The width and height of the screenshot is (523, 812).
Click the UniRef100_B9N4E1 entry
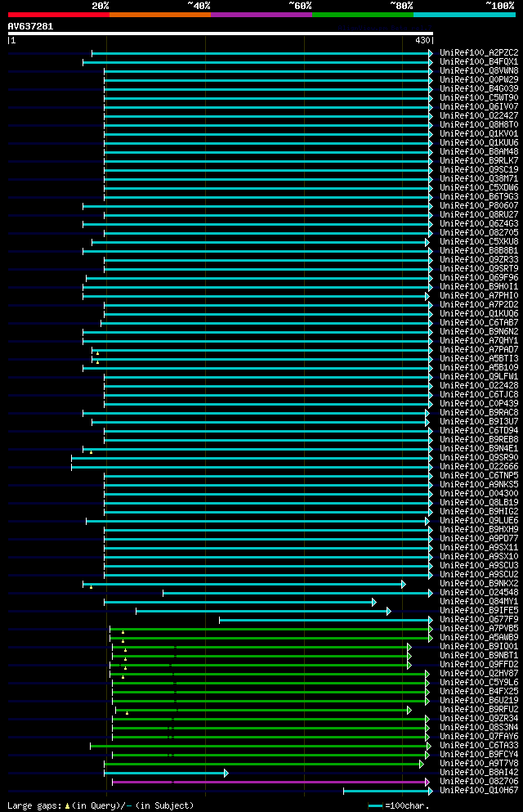479,448
